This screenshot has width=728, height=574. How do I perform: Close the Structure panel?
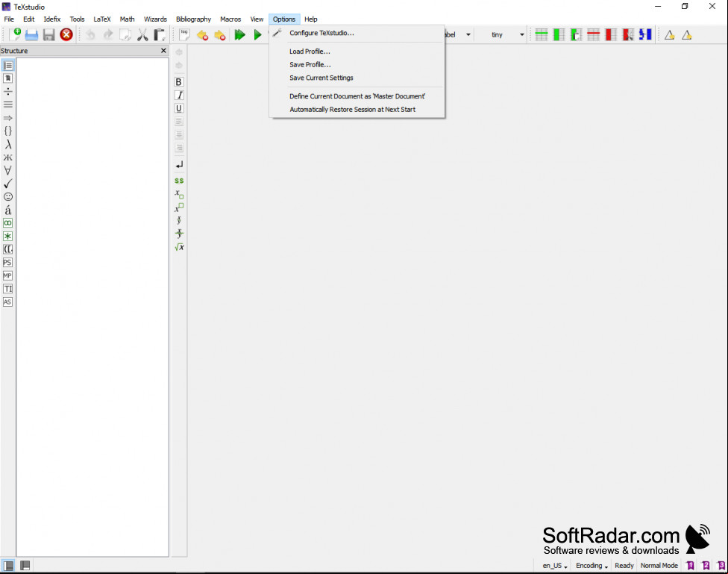pyautogui.click(x=163, y=51)
